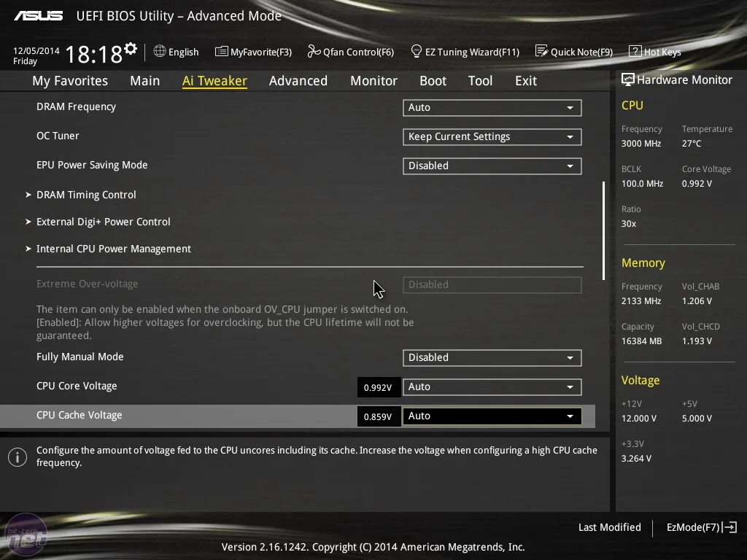Start EZ Tuning Wizard(F11)
The height and width of the screenshot is (560, 747).
point(472,52)
